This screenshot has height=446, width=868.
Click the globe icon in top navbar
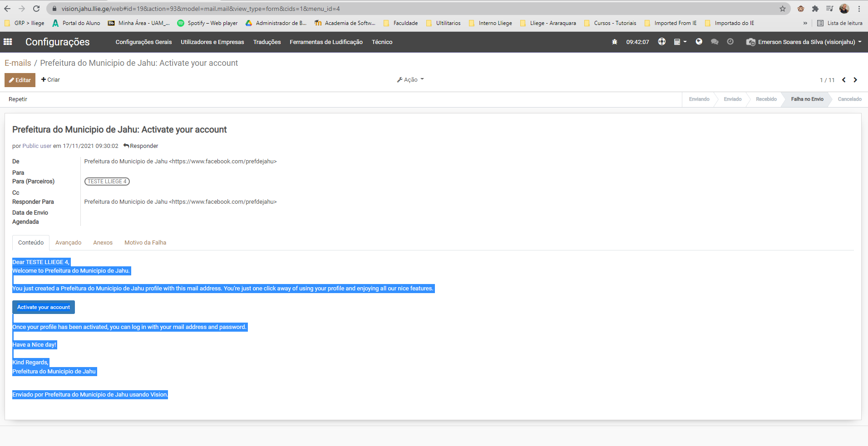pyautogui.click(x=699, y=42)
